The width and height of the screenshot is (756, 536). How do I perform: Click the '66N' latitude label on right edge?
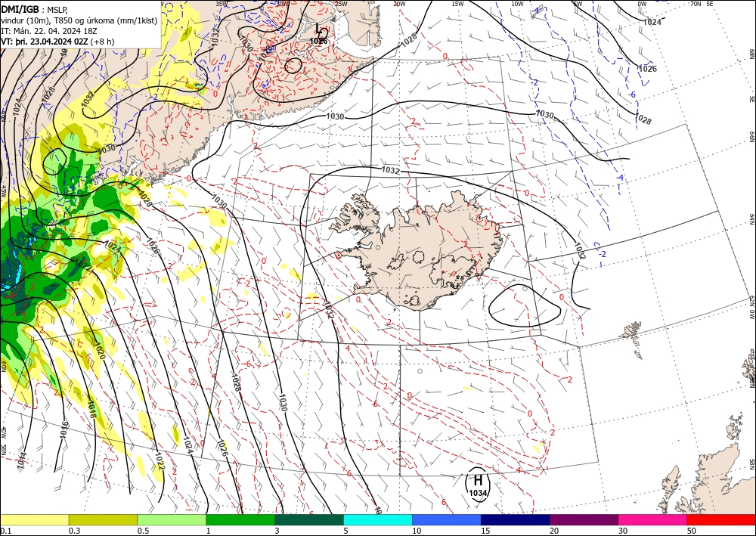click(x=751, y=137)
